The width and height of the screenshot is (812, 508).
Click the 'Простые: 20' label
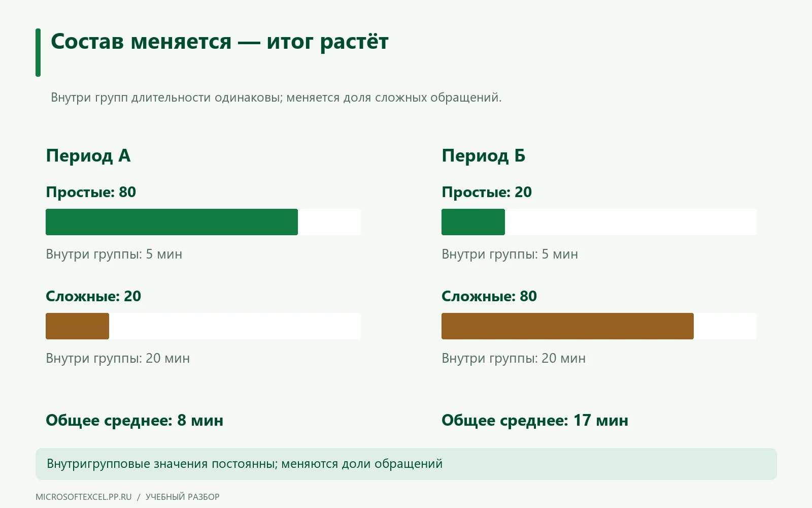click(487, 192)
